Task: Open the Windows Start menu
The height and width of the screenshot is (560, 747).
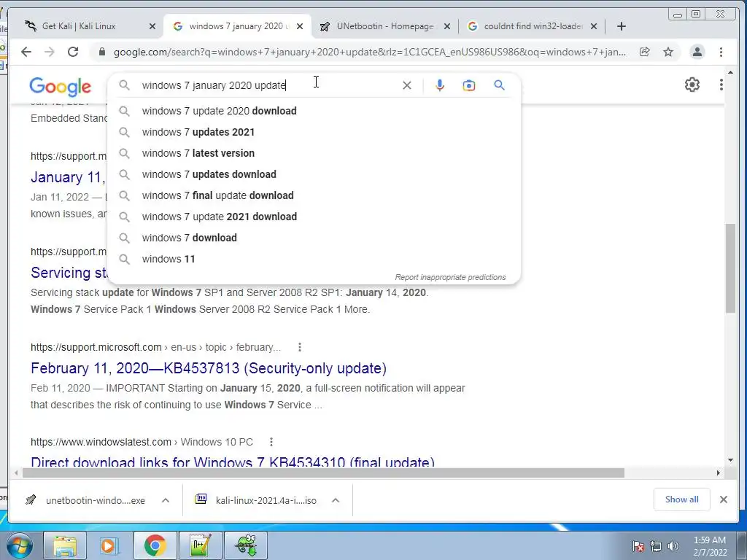Action: pyautogui.click(x=18, y=545)
